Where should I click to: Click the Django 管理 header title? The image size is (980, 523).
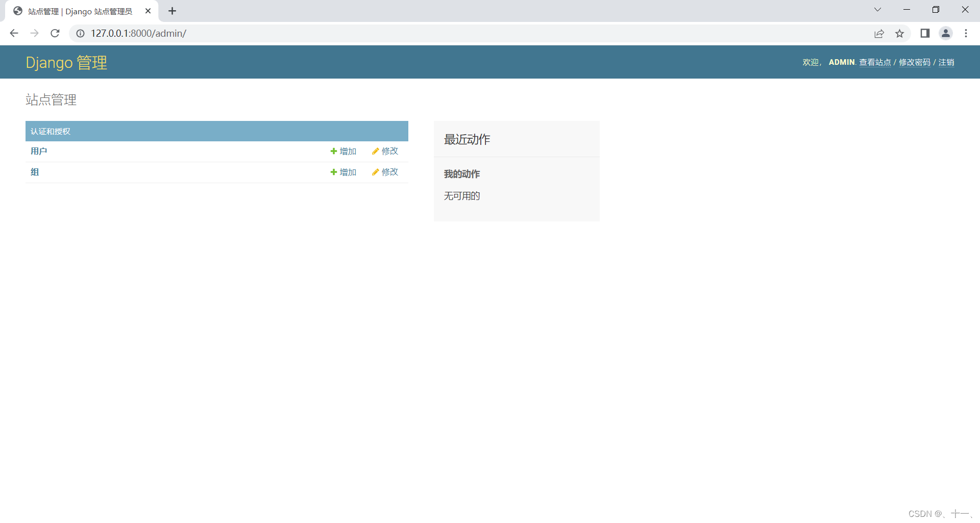coord(66,63)
